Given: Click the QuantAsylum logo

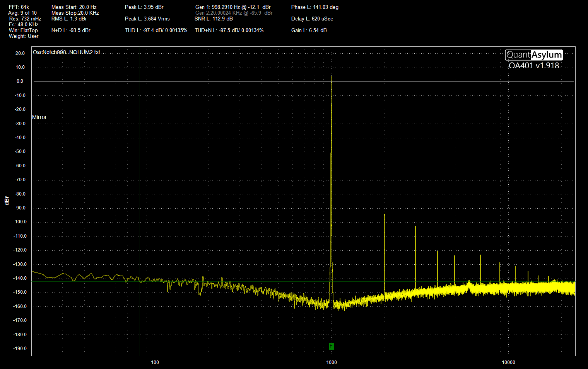Looking at the screenshot, I should click(533, 55).
